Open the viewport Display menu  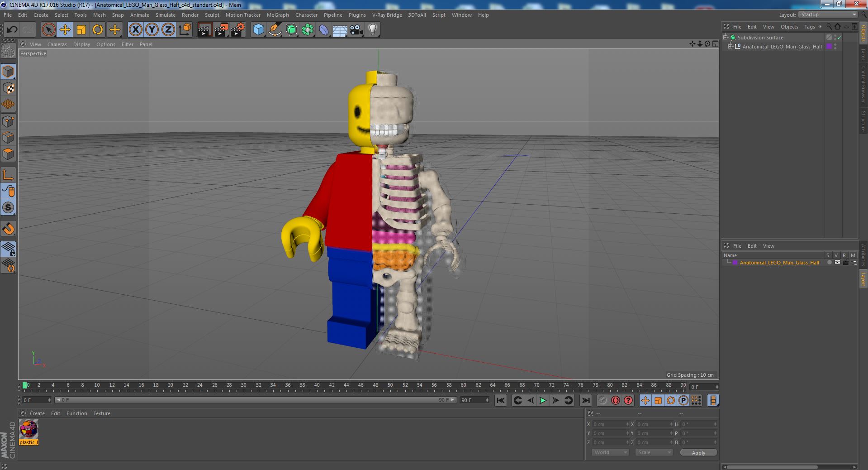(81, 44)
